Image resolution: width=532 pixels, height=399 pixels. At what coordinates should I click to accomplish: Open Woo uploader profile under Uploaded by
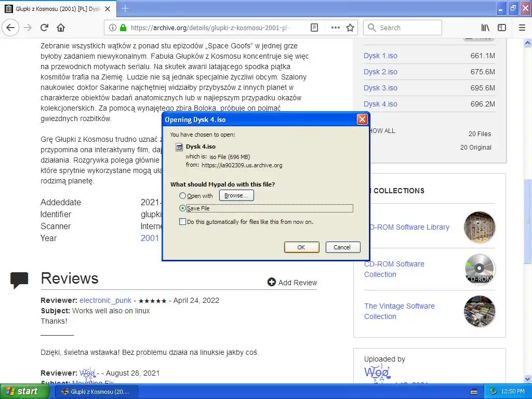pos(377,373)
